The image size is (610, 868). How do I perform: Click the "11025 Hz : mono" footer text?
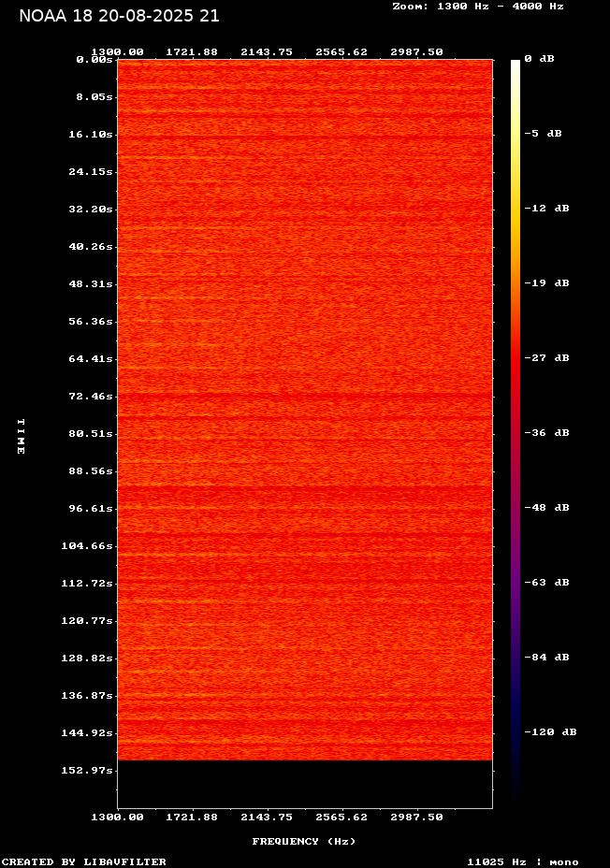[x=523, y=861]
